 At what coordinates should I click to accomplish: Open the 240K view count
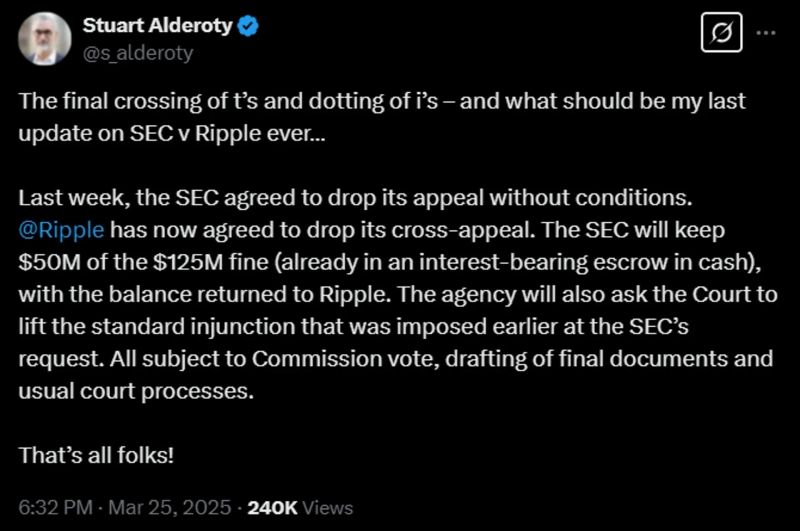coord(272,508)
